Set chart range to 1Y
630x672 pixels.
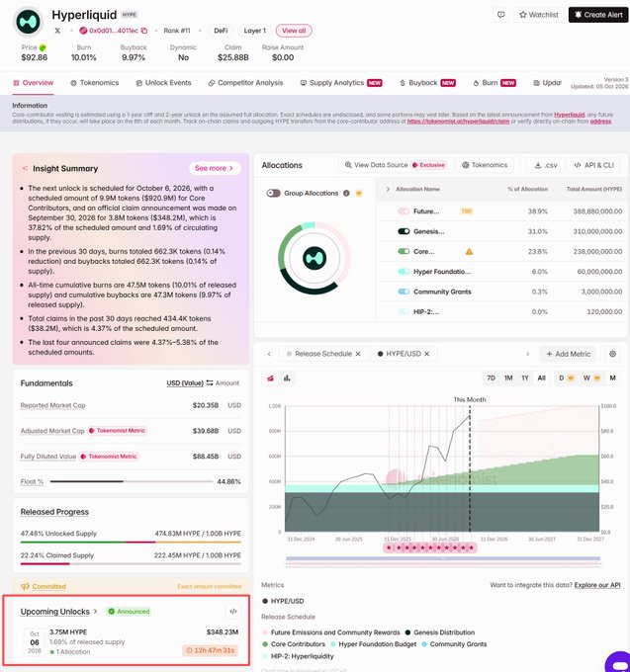click(x=525, y=378)
